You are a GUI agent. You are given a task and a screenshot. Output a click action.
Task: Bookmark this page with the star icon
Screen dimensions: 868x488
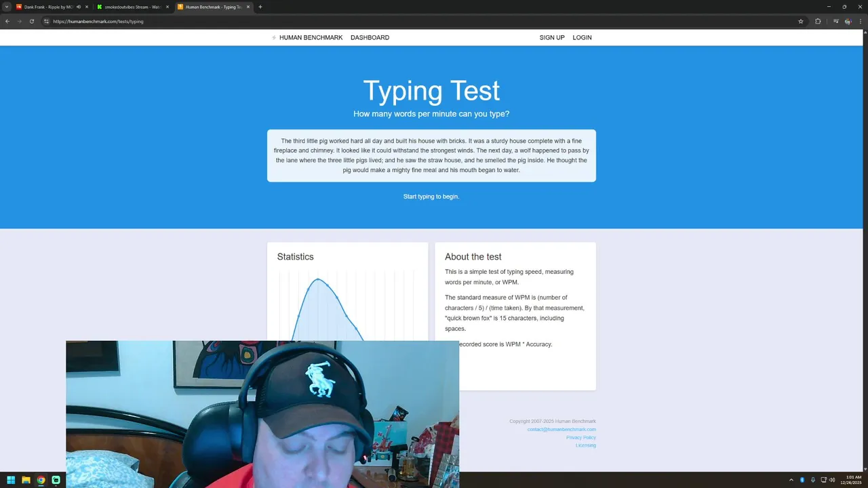click(801, 21)
